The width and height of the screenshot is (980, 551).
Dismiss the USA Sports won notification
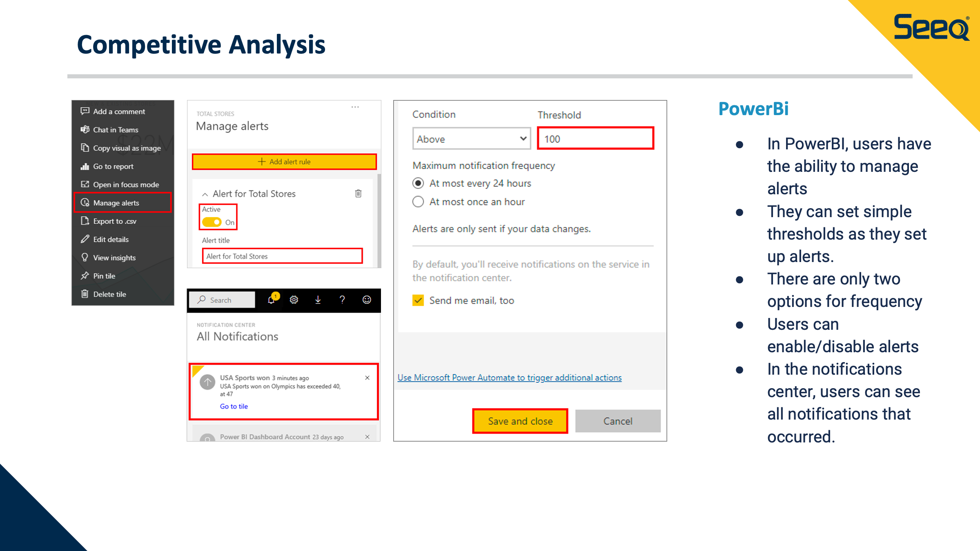point(367,378)
